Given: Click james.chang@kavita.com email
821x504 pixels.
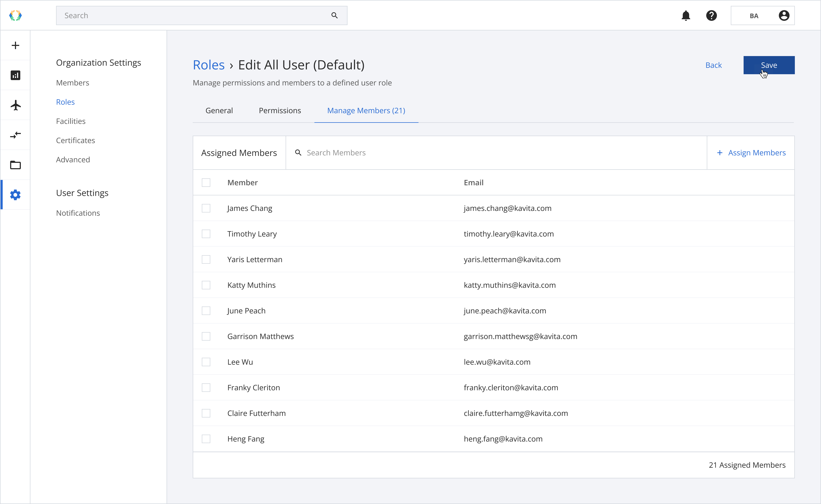Looking at the screenshot, I should click(x=507, y=208).
